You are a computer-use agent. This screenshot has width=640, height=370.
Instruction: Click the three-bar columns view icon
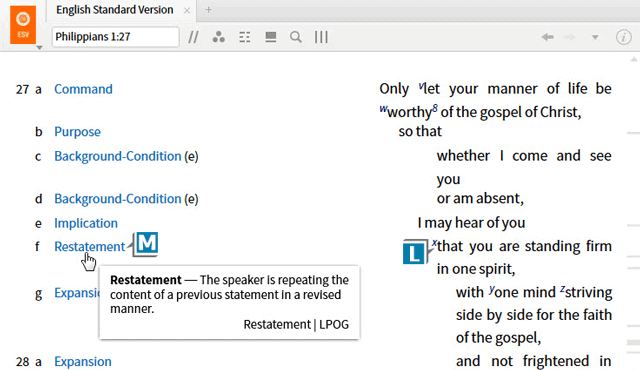point(321,37)
